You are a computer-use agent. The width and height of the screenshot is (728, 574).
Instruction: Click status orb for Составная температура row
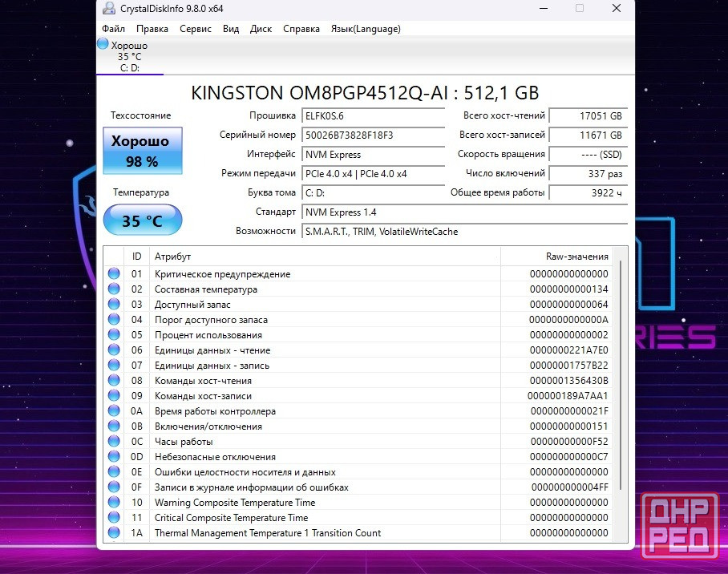coord(114,289)
